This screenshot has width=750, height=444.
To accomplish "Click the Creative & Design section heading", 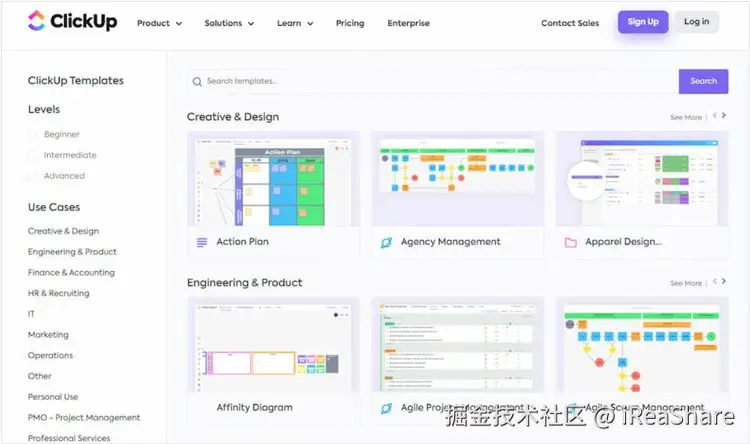I will tap(233, 117).
